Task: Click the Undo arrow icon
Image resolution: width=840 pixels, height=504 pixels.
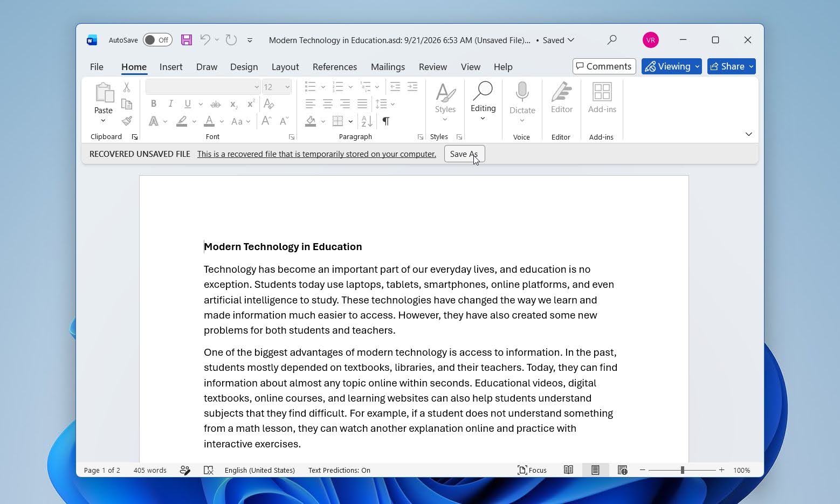Action: coord(205,40)
